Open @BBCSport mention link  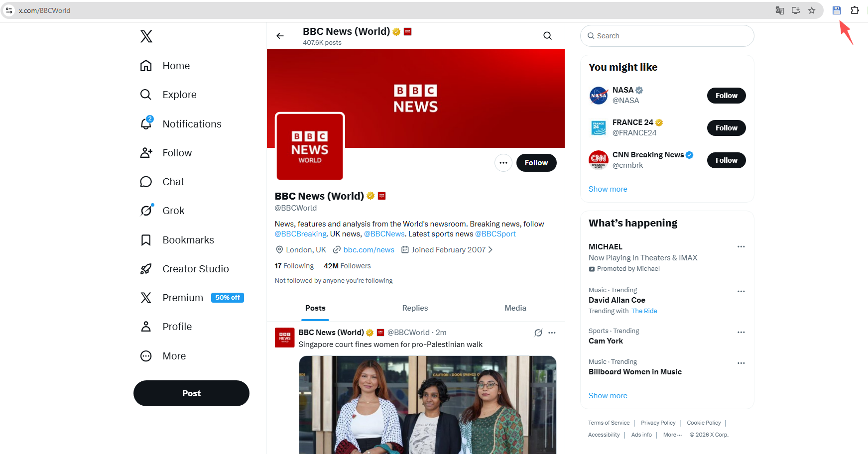click(x=495, y=234)
